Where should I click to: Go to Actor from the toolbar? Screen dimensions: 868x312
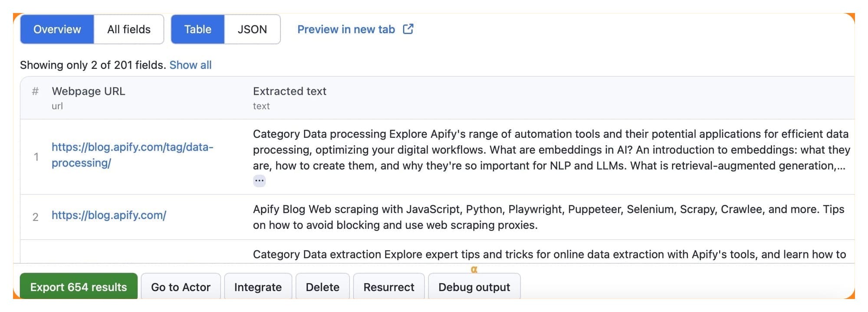180,286
